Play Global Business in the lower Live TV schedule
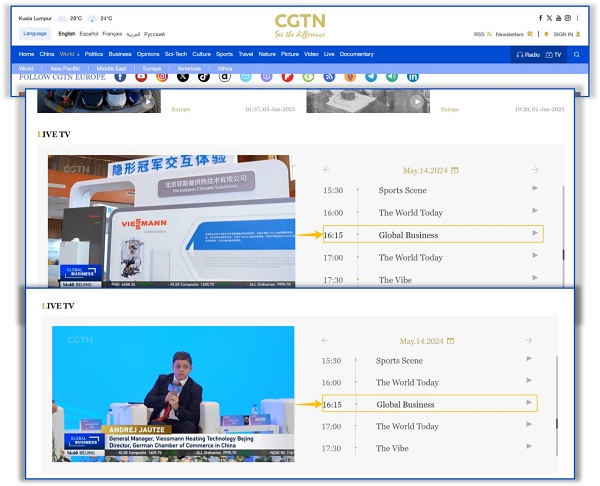600x486 pixels. (529, 402)
